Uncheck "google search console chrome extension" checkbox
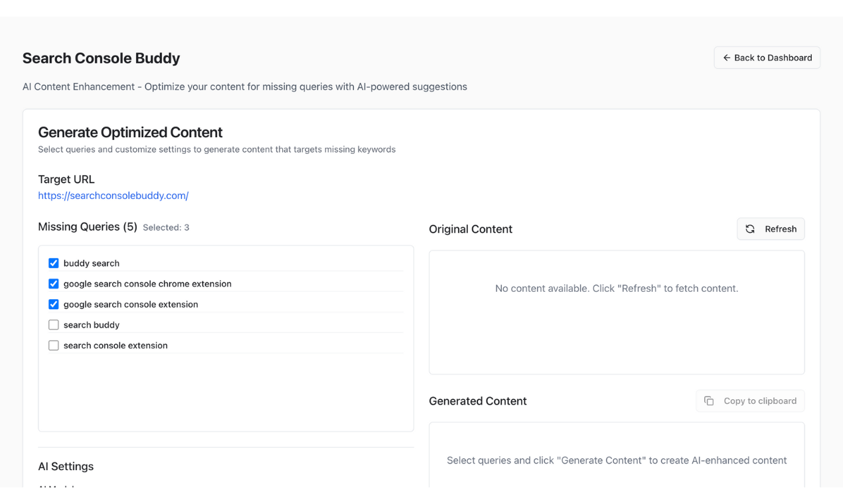 [54, 284]
